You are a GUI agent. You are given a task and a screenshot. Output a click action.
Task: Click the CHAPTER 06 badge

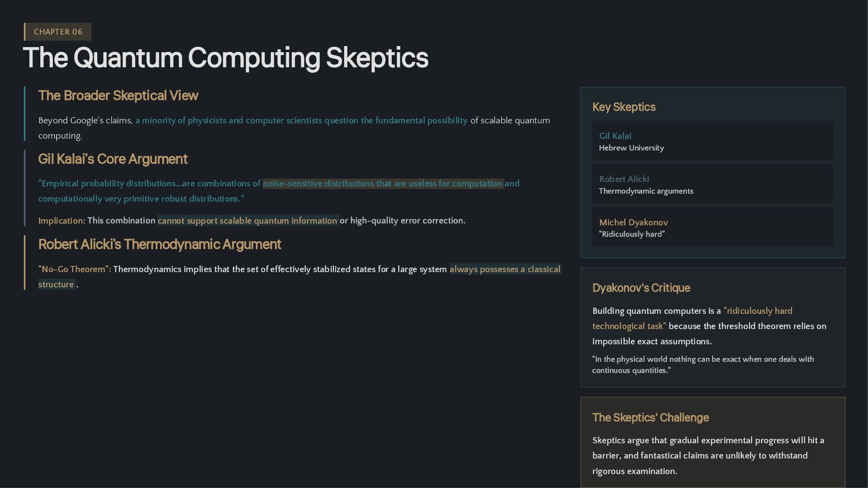tap(58, 32)
